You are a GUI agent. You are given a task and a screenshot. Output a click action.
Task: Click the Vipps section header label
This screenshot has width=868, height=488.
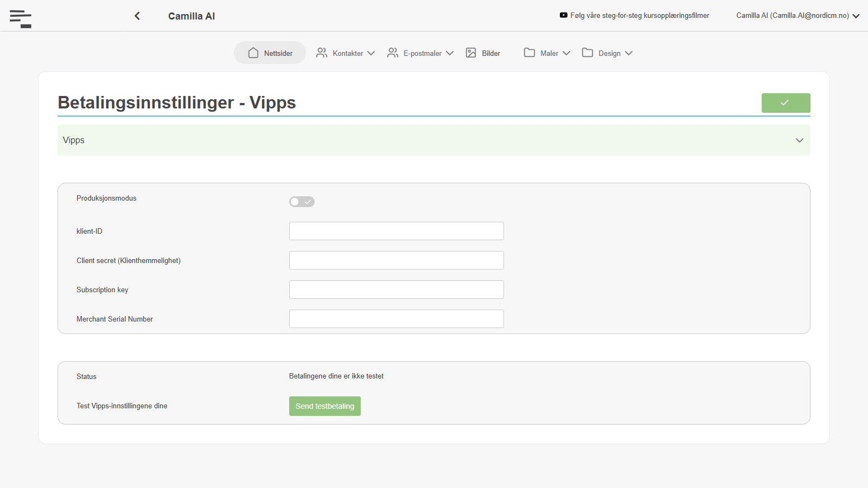point(74,140)
